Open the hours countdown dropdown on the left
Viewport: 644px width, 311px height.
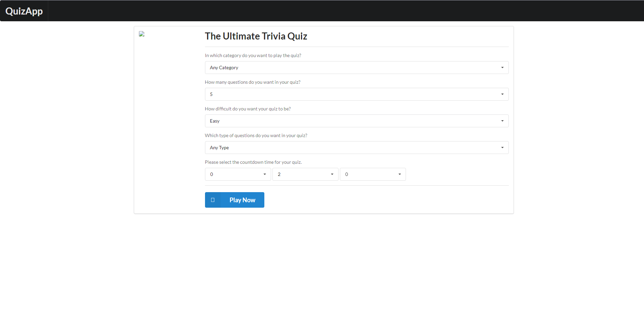[238, 174]
